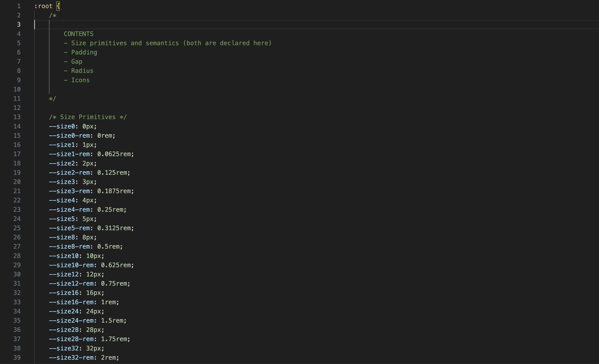Click the --size28-rem variable name
Screen dimensions: 599x364
coord(71,339)
